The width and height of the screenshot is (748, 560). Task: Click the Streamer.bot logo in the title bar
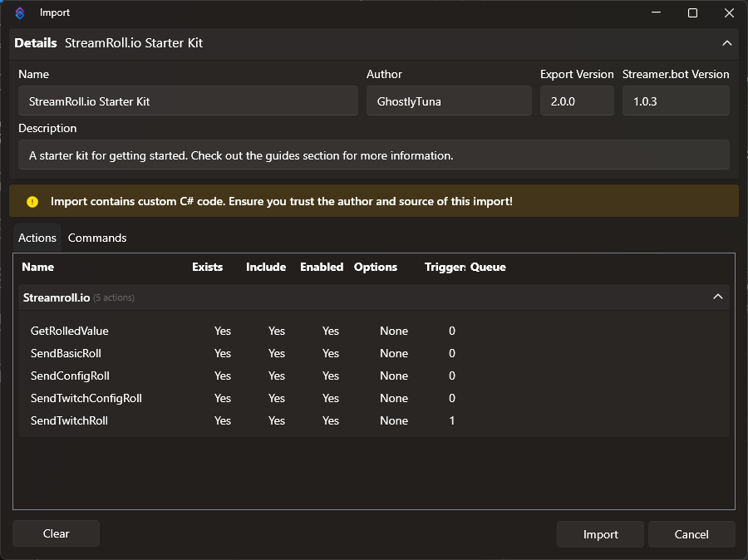19,12
